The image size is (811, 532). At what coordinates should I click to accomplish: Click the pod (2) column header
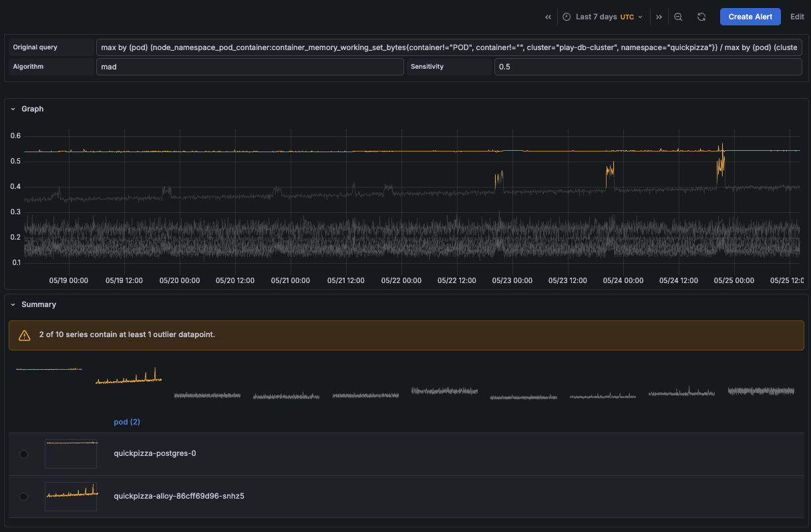tap(127, 422)
